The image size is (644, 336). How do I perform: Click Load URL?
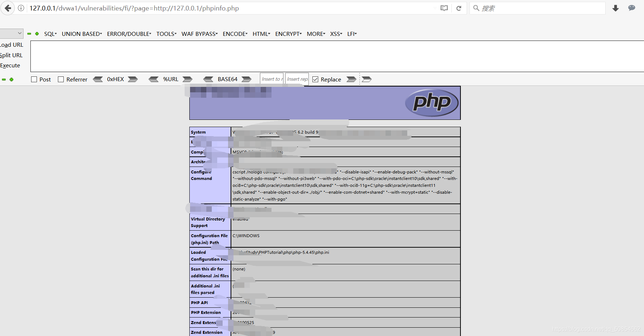coord(12,45)
